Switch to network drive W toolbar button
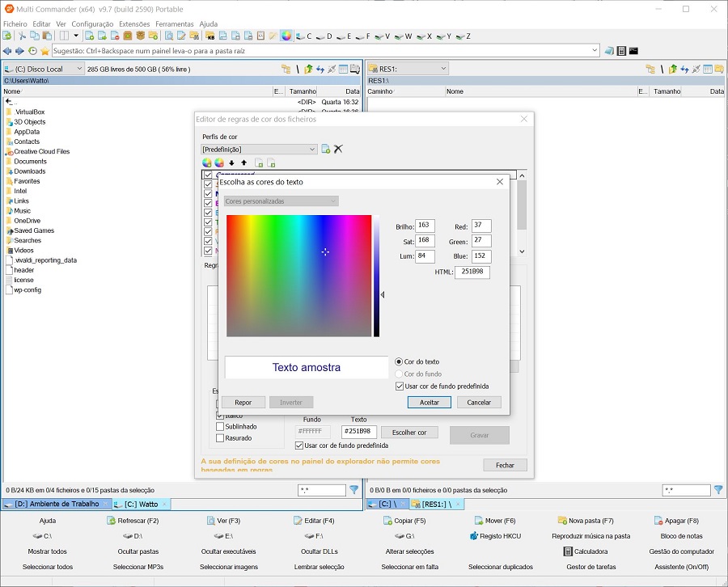 coord(404,36)
